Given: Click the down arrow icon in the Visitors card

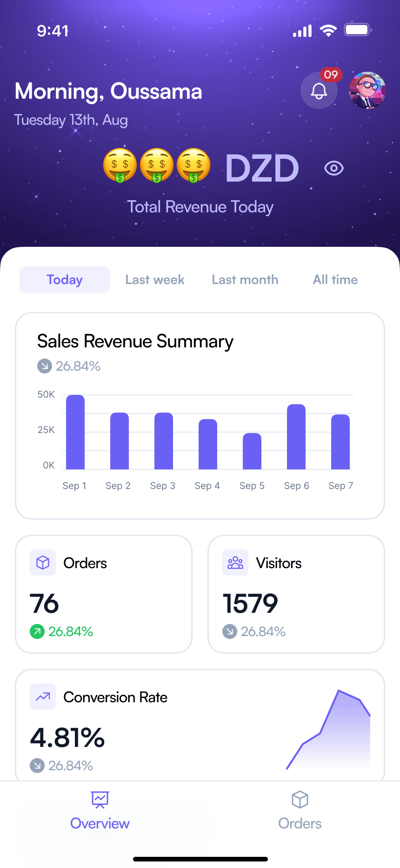Looking at the screenshot, I should (x=230, y=631).
